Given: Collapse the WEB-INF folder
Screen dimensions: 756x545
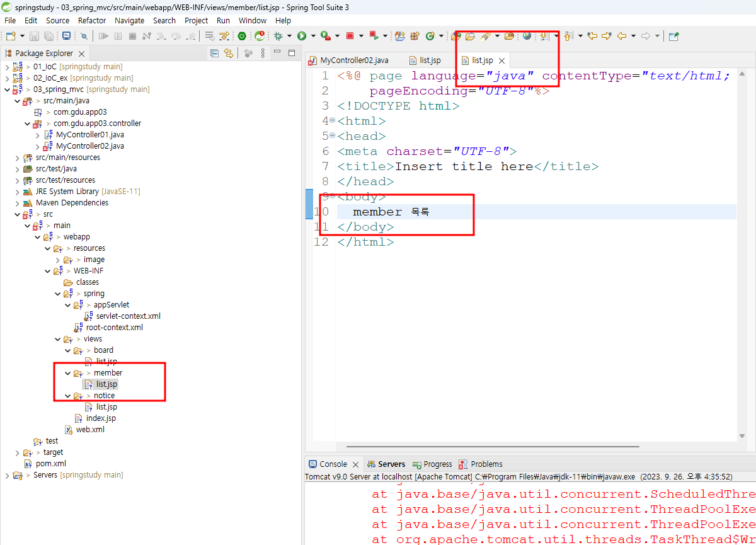Looking at the screenshot, I should pyautogui.click(x=47, y=271).
